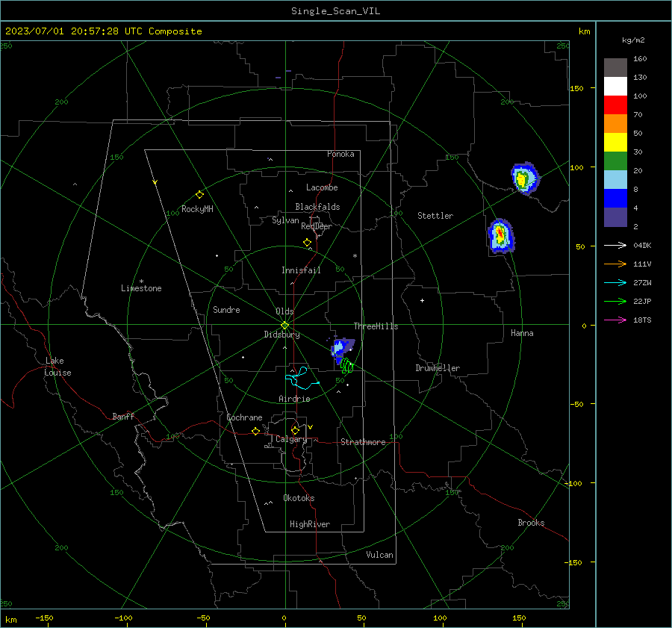Screen dimensions: 672x628
Task: Click the orange 50-70 legend swatch
Action: click(615, 124)
